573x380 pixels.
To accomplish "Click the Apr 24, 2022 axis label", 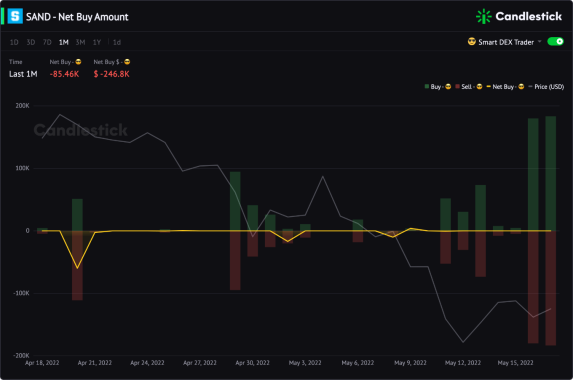I will pos(147,363).
